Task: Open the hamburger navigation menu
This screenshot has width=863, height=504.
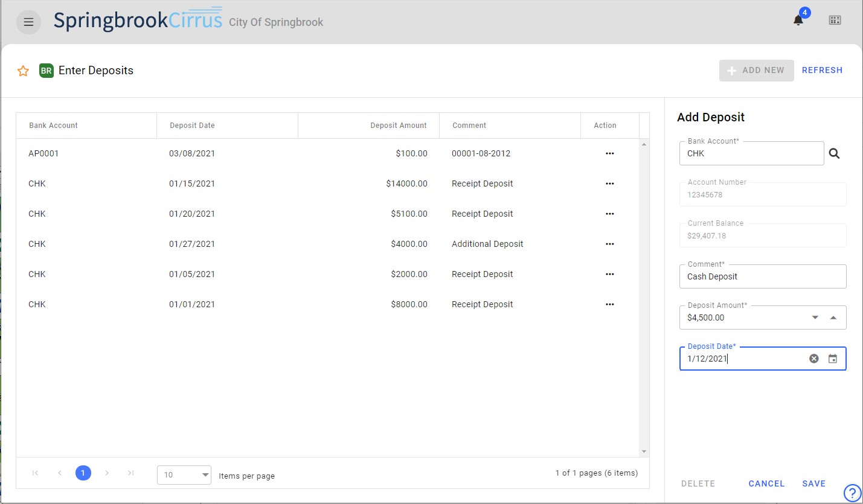Action: click(x=28, y=22)
